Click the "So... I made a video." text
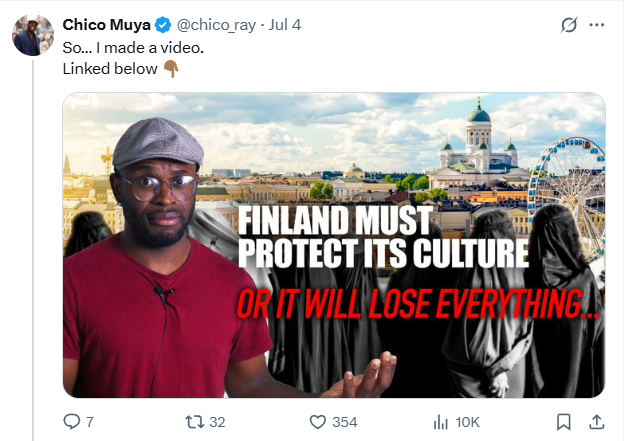The width and height of the screenshot is (624, 441). (134, 47)
